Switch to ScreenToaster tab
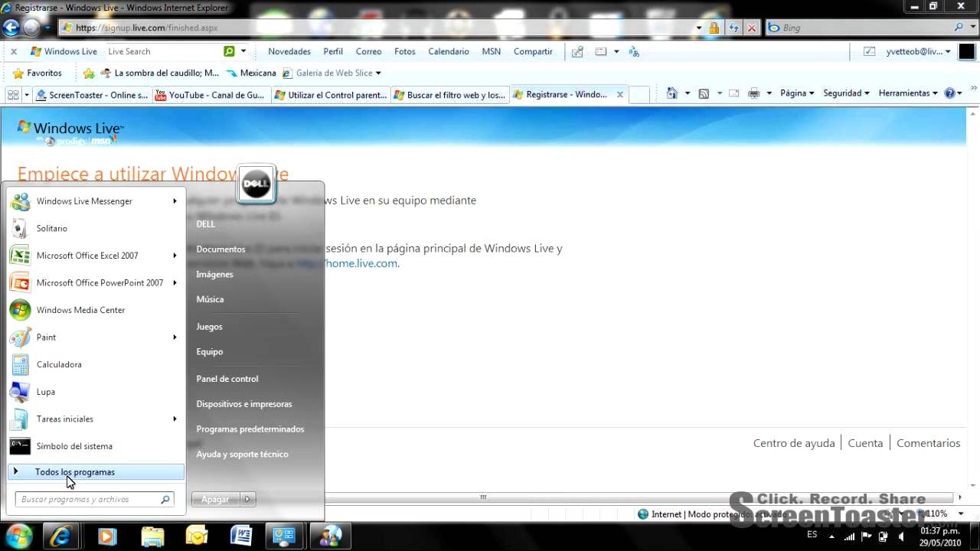This screenshot has width=980, height=551. 92,95
